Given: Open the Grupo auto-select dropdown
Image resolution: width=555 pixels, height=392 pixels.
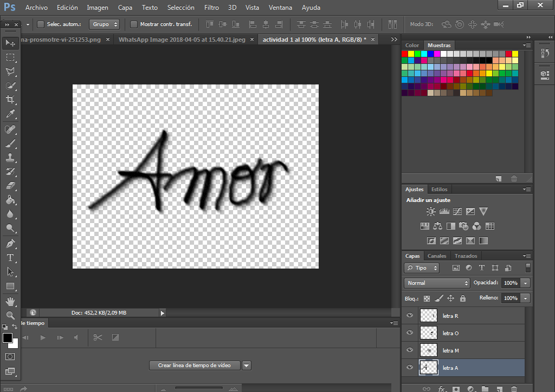Looking at the screenshot, I should (x=104, y=24).
